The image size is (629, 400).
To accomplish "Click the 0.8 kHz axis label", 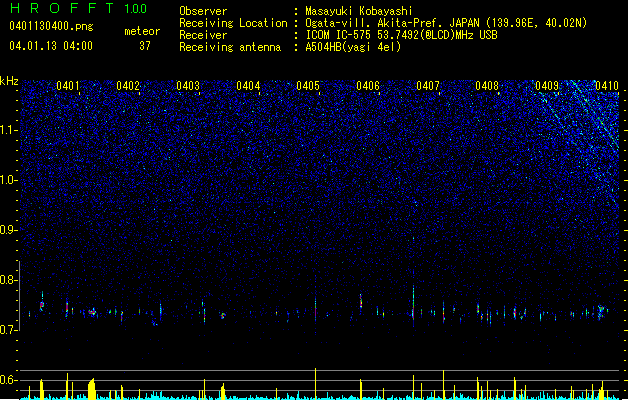I will point(8,280).
